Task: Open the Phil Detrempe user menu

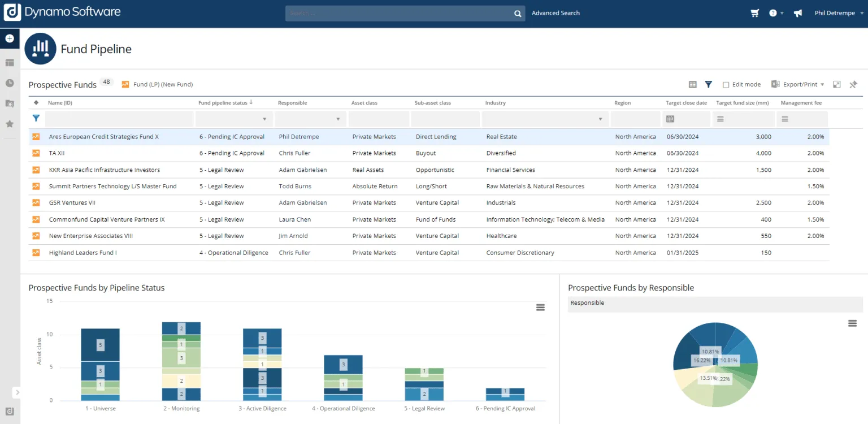Action: [834, 13]
